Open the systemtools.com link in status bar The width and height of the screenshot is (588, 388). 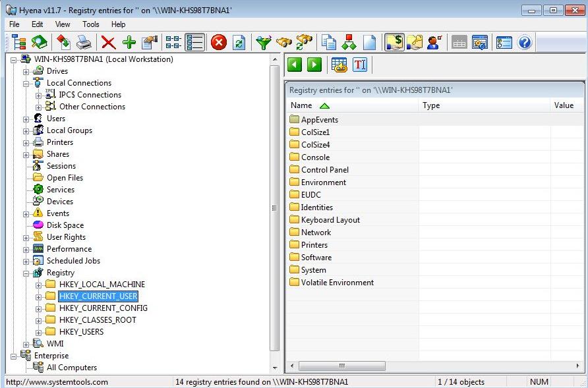coord(57,382)
